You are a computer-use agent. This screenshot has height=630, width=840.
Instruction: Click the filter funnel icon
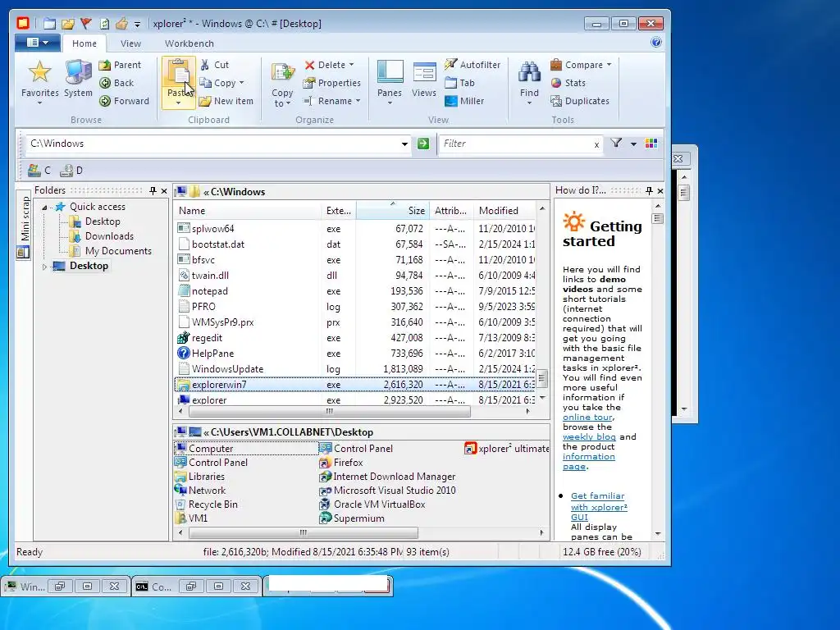[616, 143]
